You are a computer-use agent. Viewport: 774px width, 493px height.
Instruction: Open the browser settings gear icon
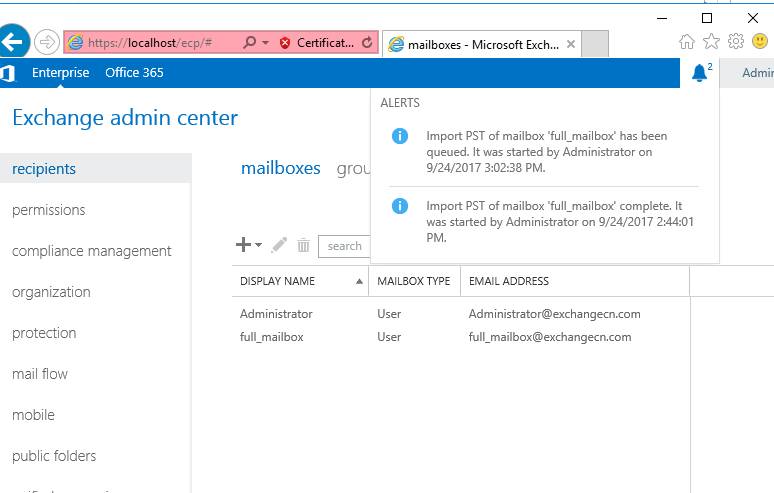pyautogui.click(x=736, y=42)
